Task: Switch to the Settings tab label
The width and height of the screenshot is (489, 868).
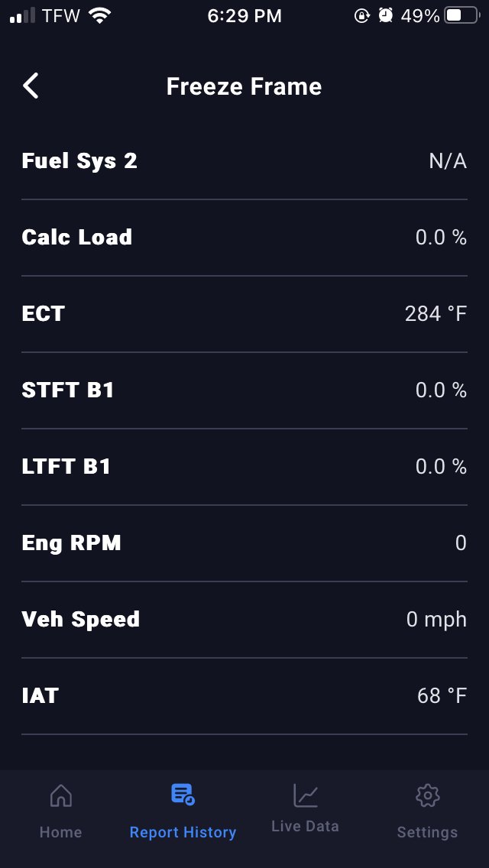Action: click(428, 832)
